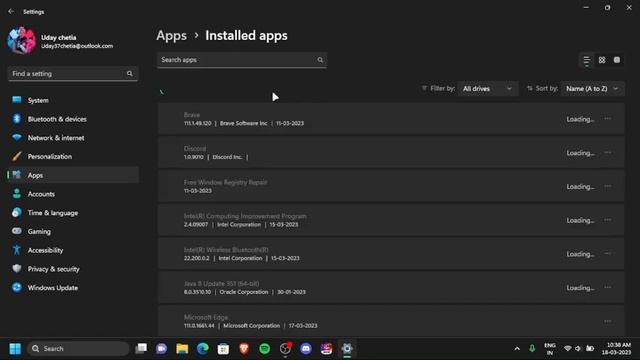Open more options for Intel Wireless Bluetooth
This screenshot has width=640, height=360.
click(608, 253)
